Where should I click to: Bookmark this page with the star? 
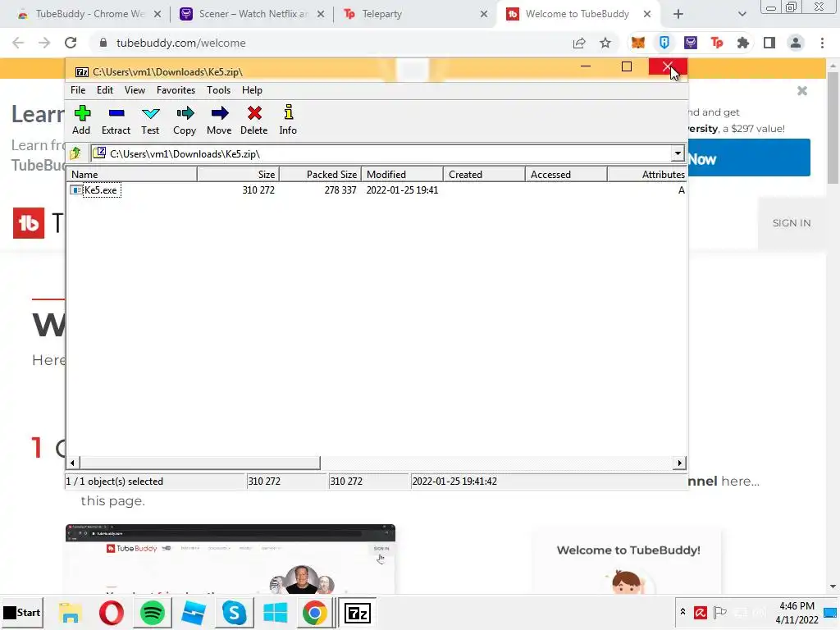click(x=605, y=43)
